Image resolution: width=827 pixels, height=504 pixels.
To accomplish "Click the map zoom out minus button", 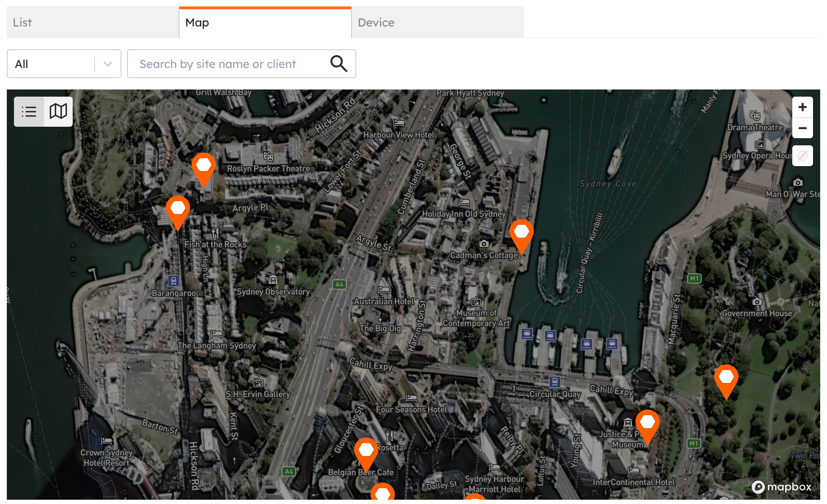I will [802, 128].
